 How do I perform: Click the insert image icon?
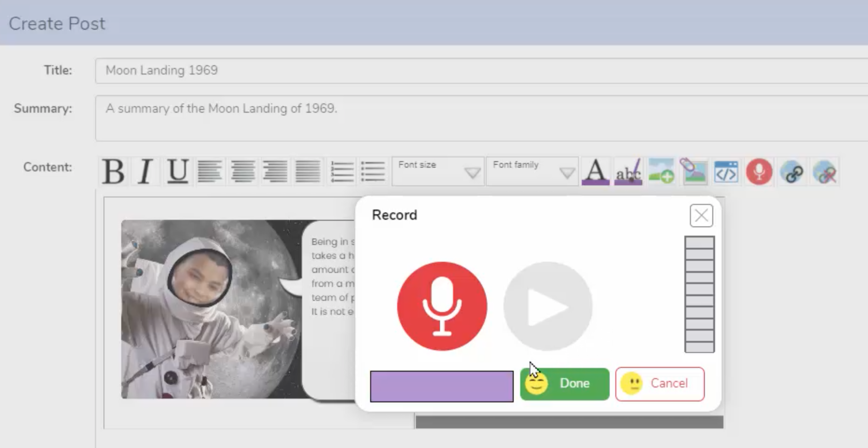coord(661,172)
